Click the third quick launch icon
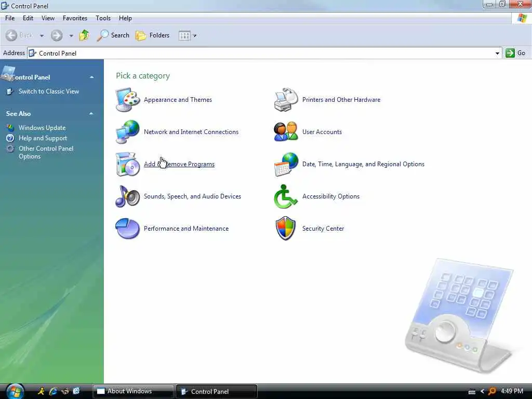The width and height of the screenshot is (532, 399). click(65, 391)
